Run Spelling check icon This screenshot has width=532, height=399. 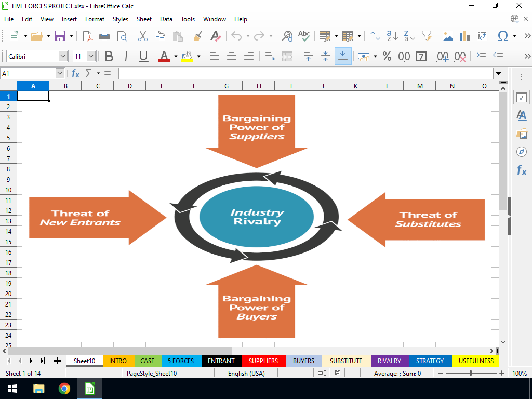pos(304,36)
